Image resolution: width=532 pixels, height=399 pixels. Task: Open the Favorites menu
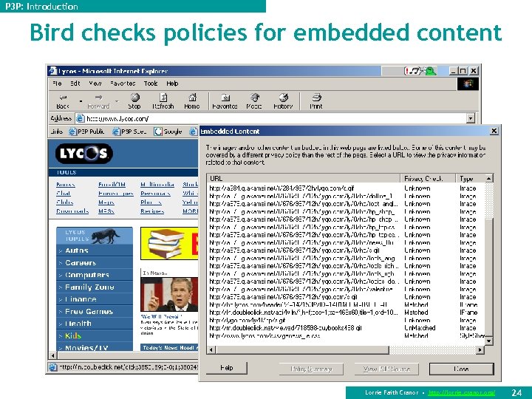click(123, 83)
